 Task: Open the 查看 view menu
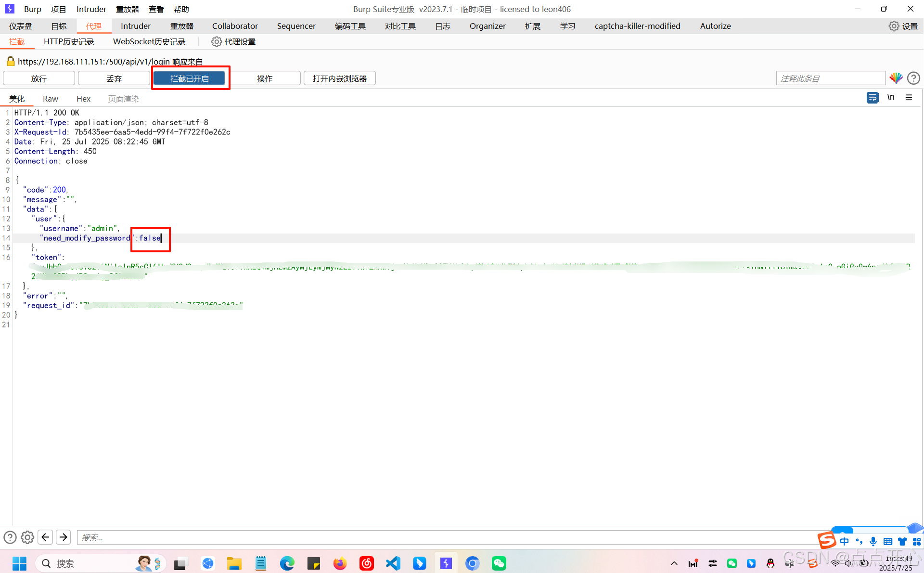pos(156,9)
